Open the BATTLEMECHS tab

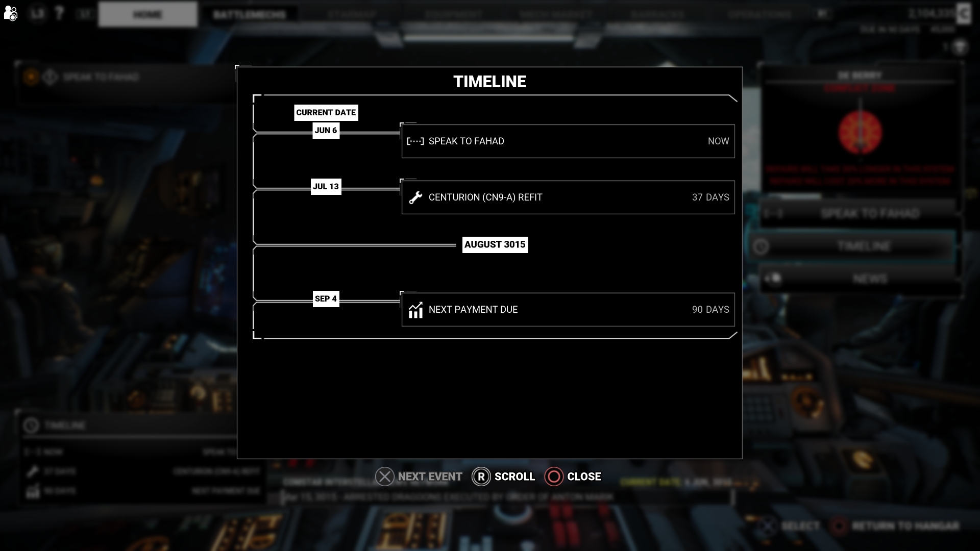click(x=249, y=14)
